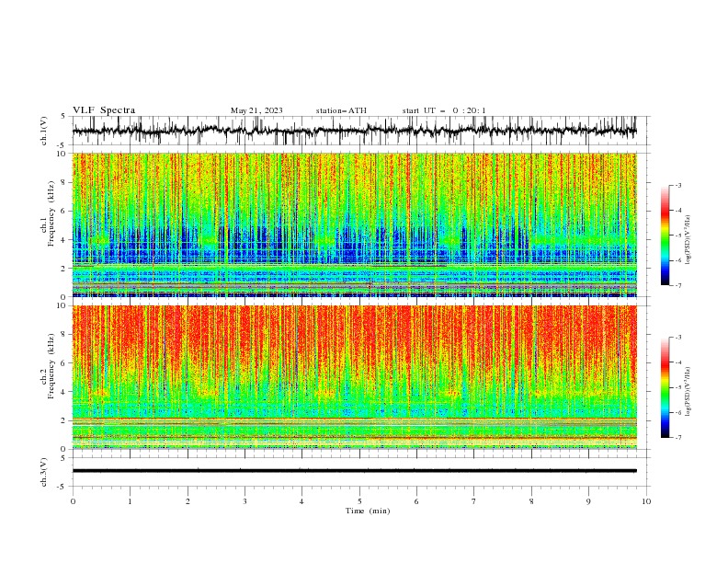Click the lower color bar for ch.2

(665, 387)
